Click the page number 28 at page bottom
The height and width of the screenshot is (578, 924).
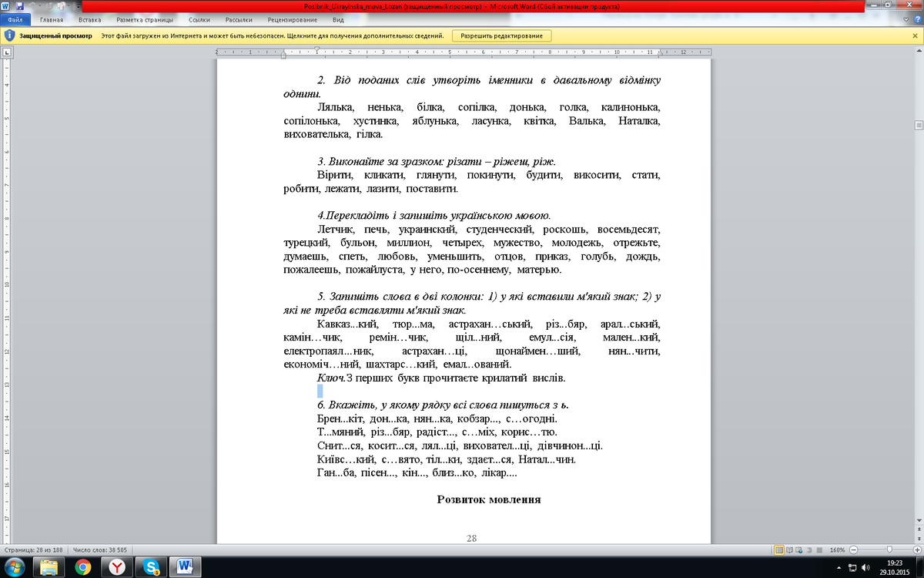click(x=471, y=538)
